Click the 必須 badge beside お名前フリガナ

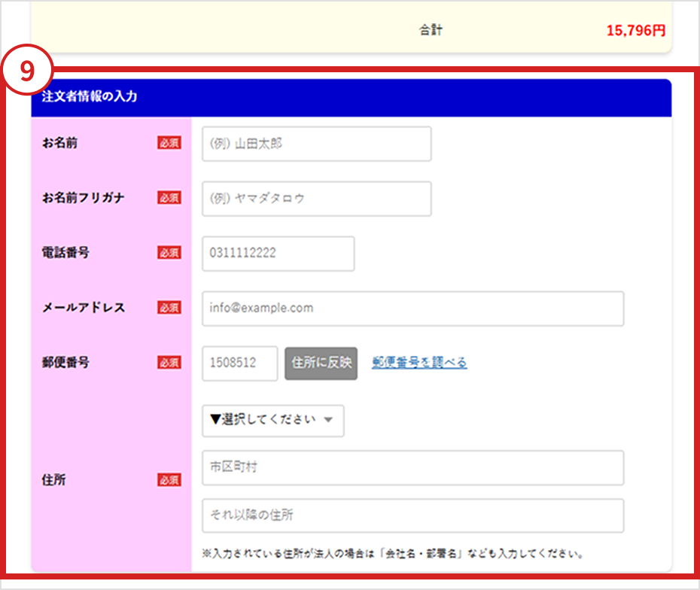(169, 198)
